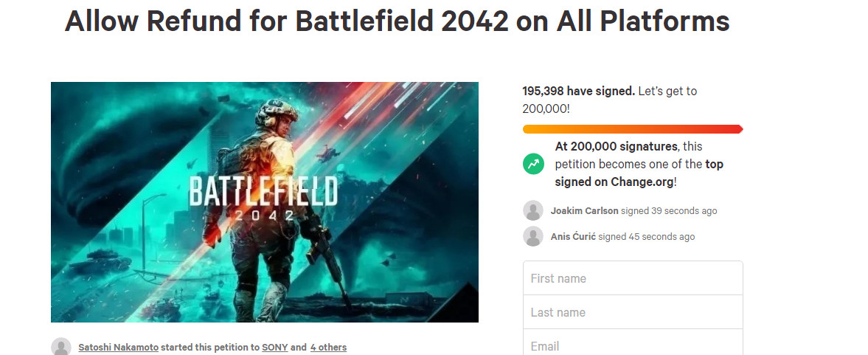The height and width of the screenshot is (355, 868).
Task: Click Anis Ćurić's avatar icon
Action: click(x=533, y=236)
